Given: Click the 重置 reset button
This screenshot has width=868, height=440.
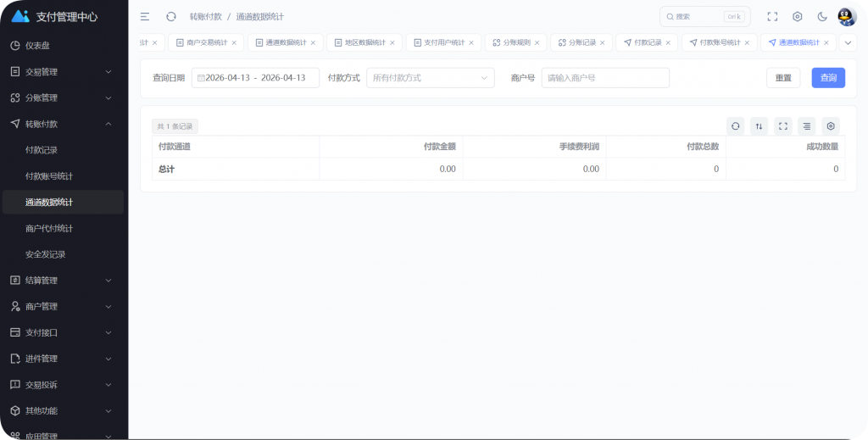Looking at the screenshot, I should click(x=783, y=78).
